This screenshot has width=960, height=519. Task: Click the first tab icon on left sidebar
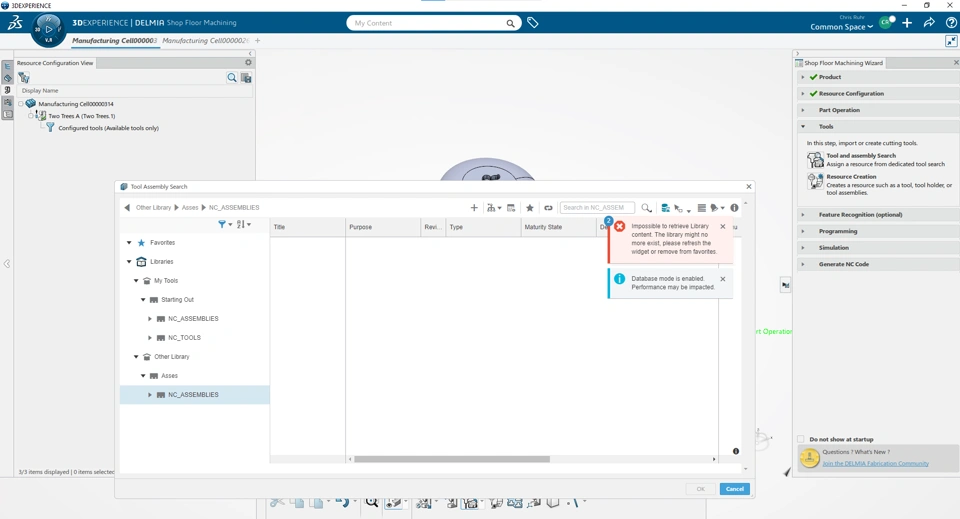click(7, 66)
